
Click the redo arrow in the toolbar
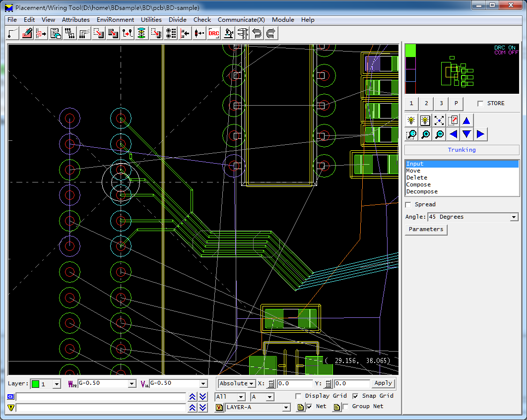pyautogui.click(x=271, y=33)
